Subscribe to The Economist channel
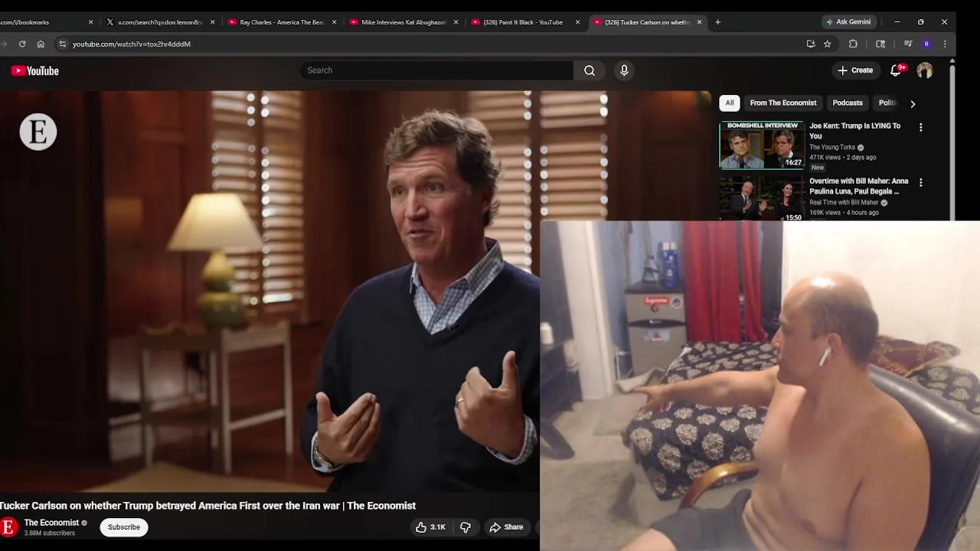Image resolution: width=980 pixels, height=551 pixels. (124, 527)
